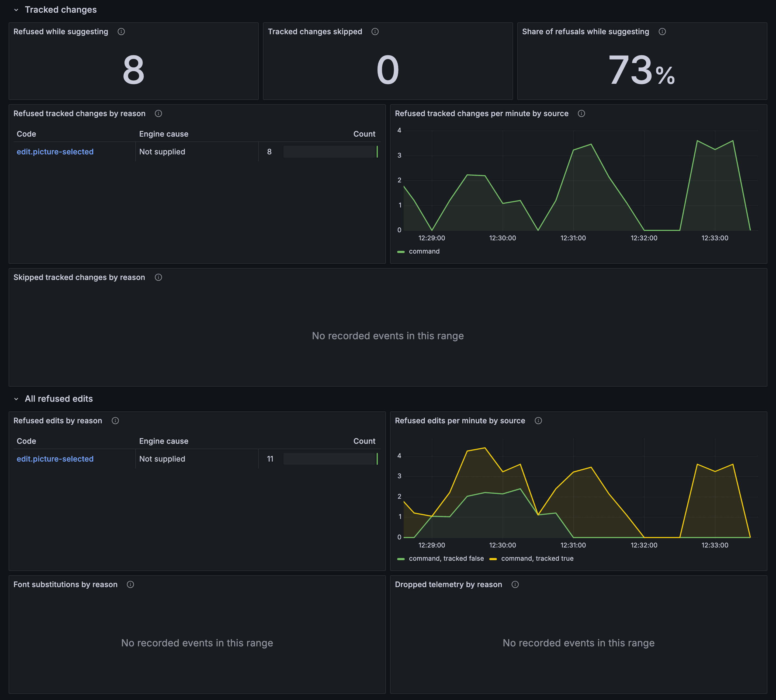Sort Refused edits table by Count
776x700 pixels.
364,441
